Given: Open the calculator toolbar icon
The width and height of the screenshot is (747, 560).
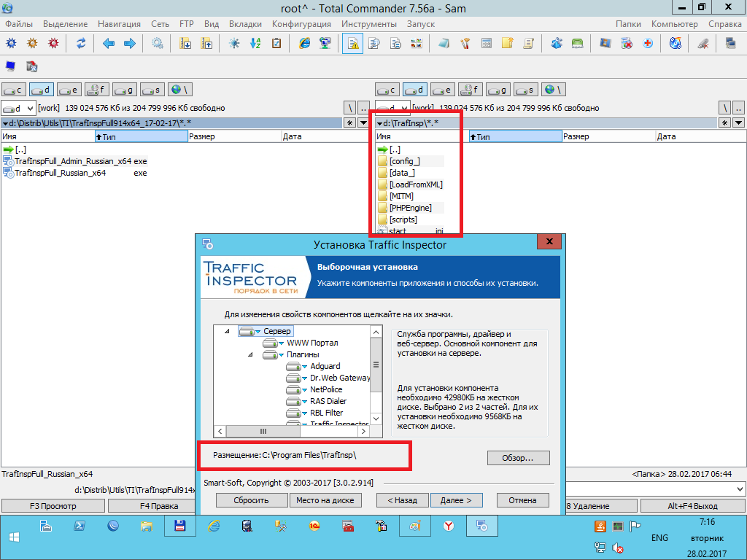Looking at the screenshot, I should coord(487,43).
